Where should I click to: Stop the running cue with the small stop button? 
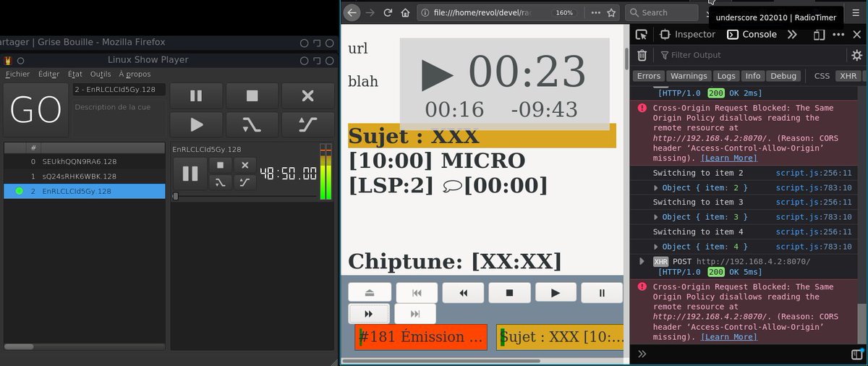[221, 166]
